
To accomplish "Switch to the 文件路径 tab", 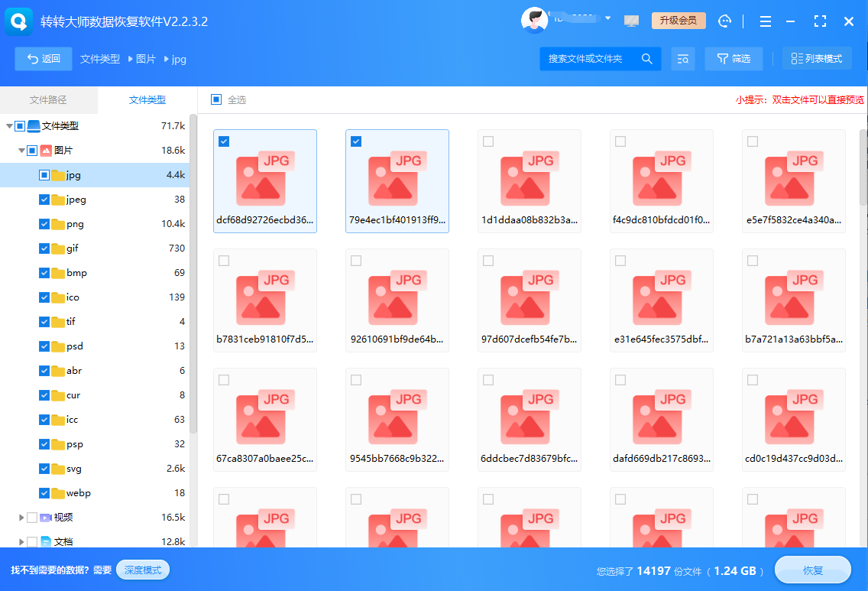I will (x=48, y=100).
